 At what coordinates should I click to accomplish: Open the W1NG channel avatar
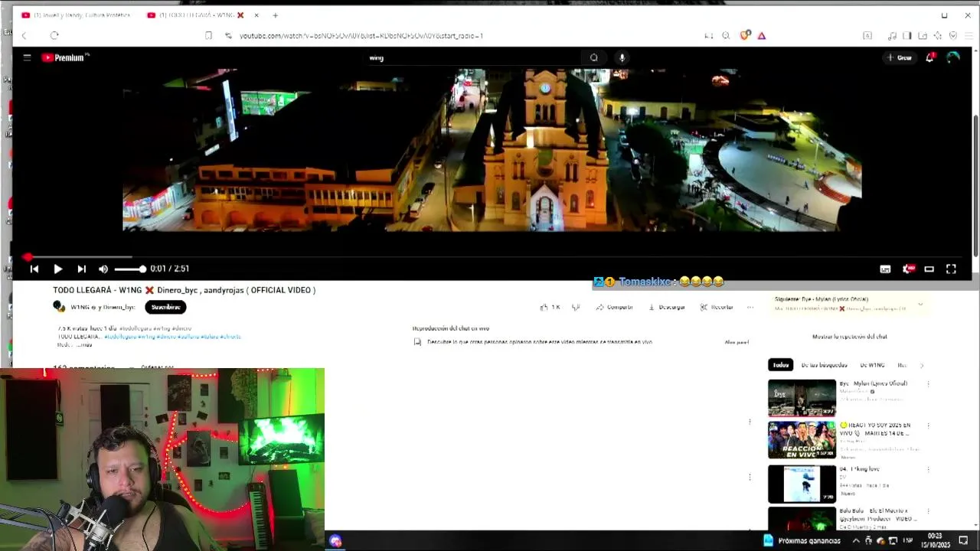pos(59,307)
